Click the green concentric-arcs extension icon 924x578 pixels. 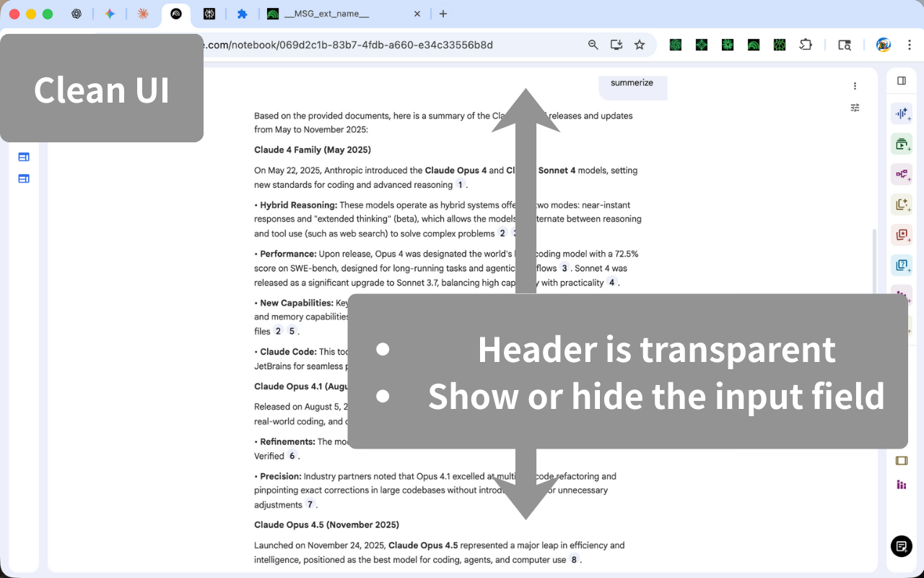(754, 45)
